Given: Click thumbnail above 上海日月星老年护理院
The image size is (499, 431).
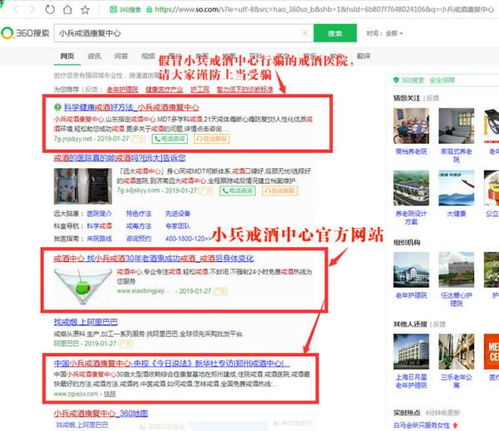Looking at the screenshot, I should click(411, 351).
